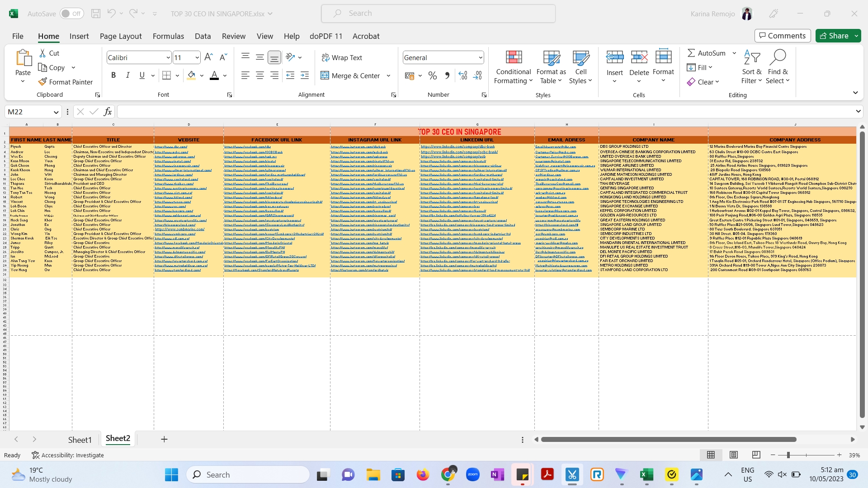The height and width of the screenshot is (488, 868).
Task: Open File Explorer from taskbar
Action: click(x=373, y=475)
